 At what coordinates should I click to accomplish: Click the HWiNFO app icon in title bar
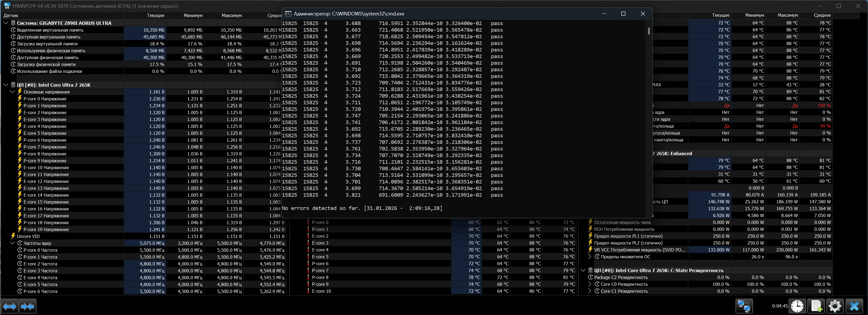coord(7,6)
